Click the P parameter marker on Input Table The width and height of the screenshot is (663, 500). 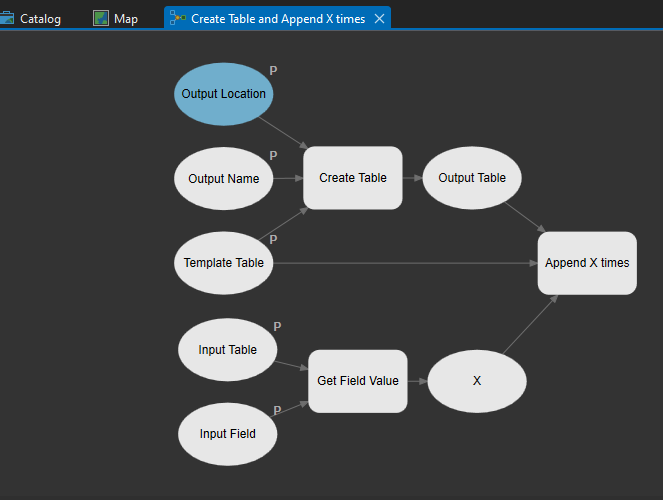(x=277, y=326)
